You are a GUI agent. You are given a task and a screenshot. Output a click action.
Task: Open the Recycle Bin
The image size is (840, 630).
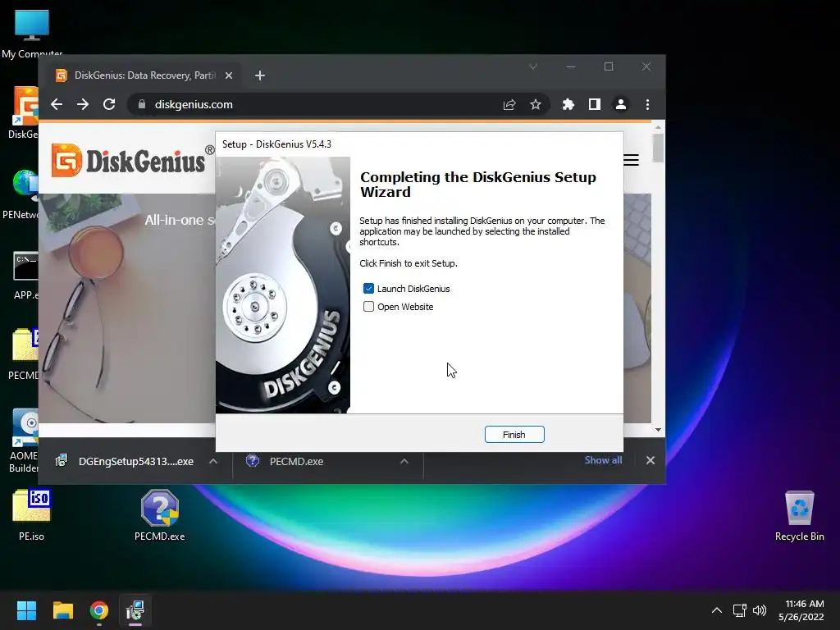[x=799, y=515]
